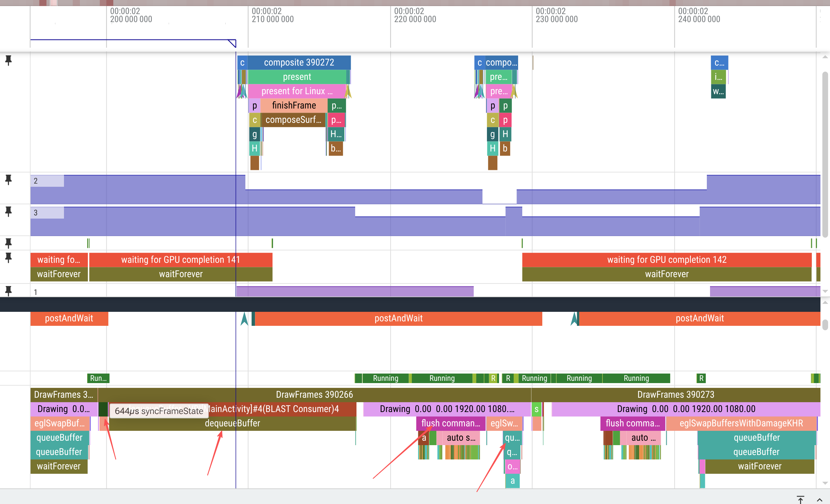This screenshot has width=830, height=504.
Task: Click the move-to-top arrow icon at bottom right
Action: click(x=800, y=500)
